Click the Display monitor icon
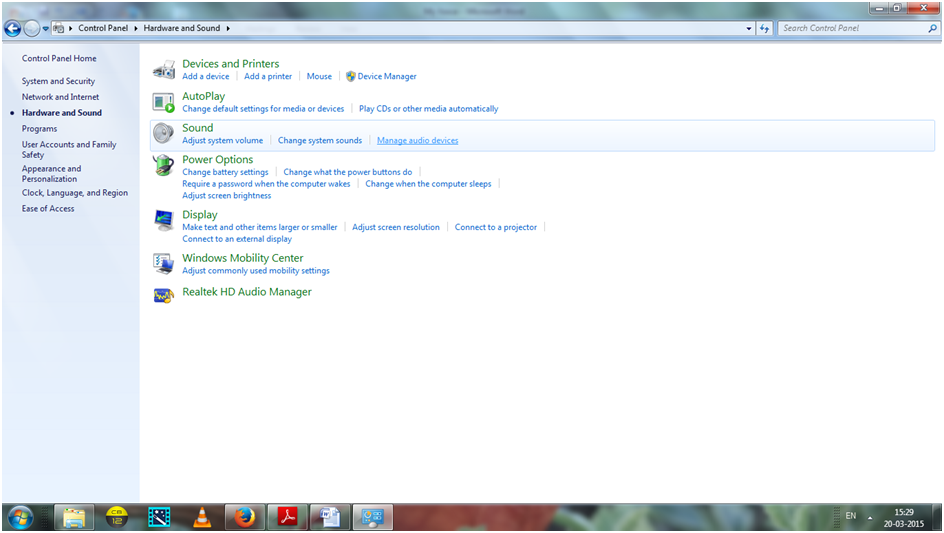Screen dimensions: 944x533 tap(164, 220)
